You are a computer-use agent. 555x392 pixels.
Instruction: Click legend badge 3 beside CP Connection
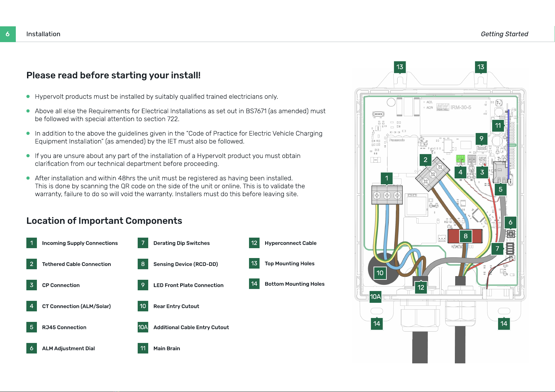32,285
